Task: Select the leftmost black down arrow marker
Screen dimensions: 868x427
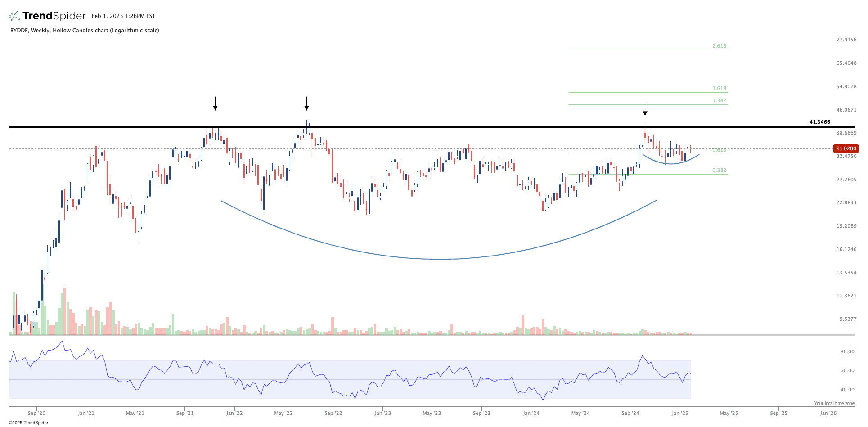Action: click(x=216, y=104)
